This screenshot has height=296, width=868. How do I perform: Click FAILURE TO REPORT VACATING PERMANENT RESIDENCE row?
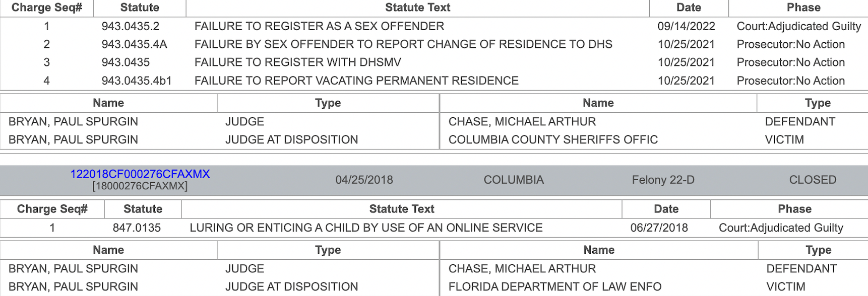(x=434, y=81)
